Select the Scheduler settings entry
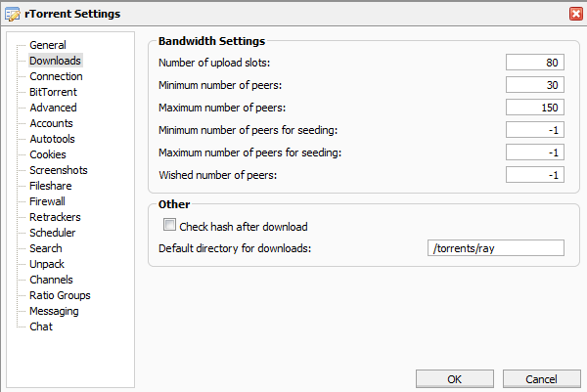This screenshot has height=392, width=587. [52, 233]
